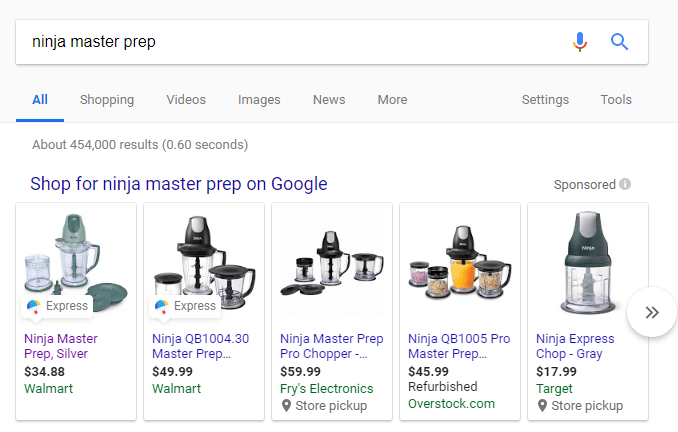The image size is (678, 432).
Task: Open Ninja QB1004.30 Master Prep link
Action: 201,346
